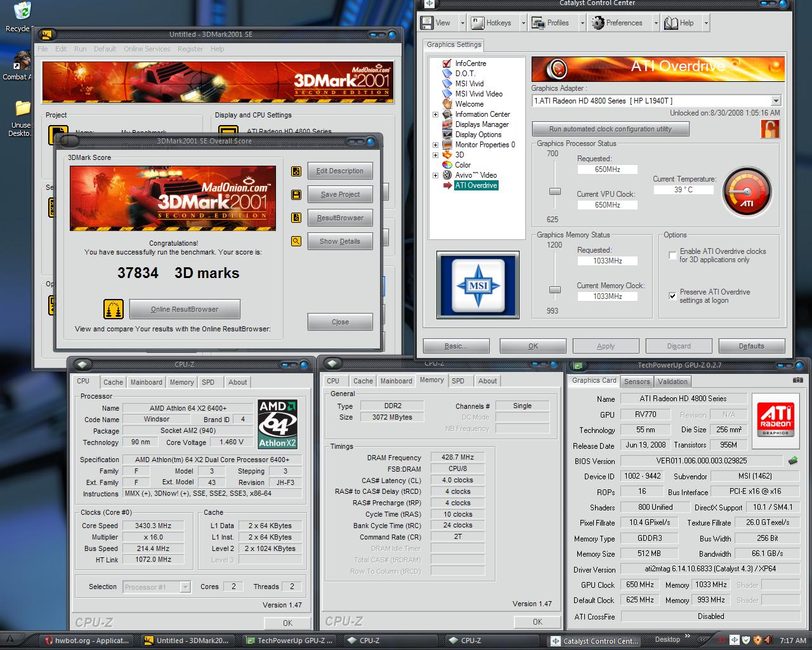Open the Hotkeys dropdown arrow
The image size is (812, 650).
point(523,23)
